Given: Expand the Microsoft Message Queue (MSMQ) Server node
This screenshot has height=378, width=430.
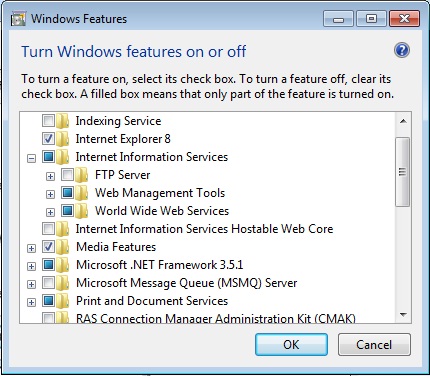Looking at the screenshot, I should (31, 284).
